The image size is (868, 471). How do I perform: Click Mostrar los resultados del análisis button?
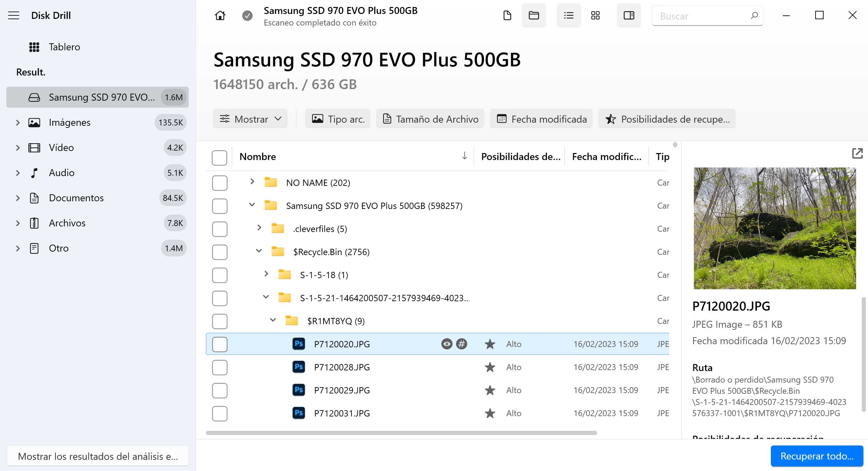[x=98, y=456]
